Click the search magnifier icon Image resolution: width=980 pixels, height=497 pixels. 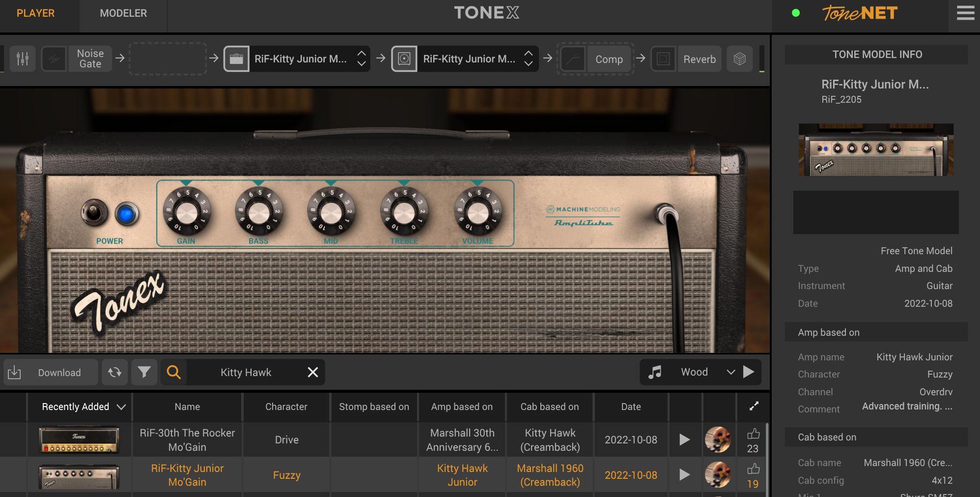(173, 372)
